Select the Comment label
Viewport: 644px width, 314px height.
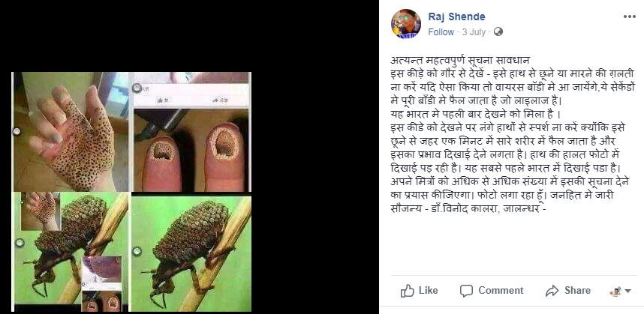[501, 291]
